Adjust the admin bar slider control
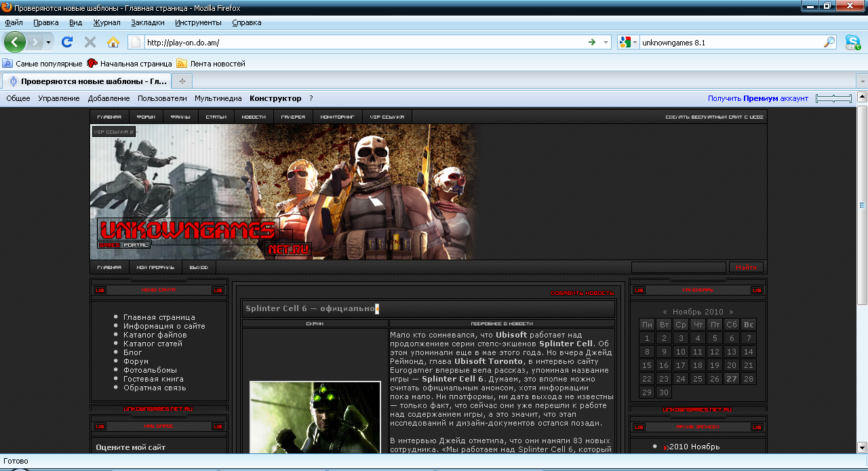868x471 pixels. coord(833,98)
